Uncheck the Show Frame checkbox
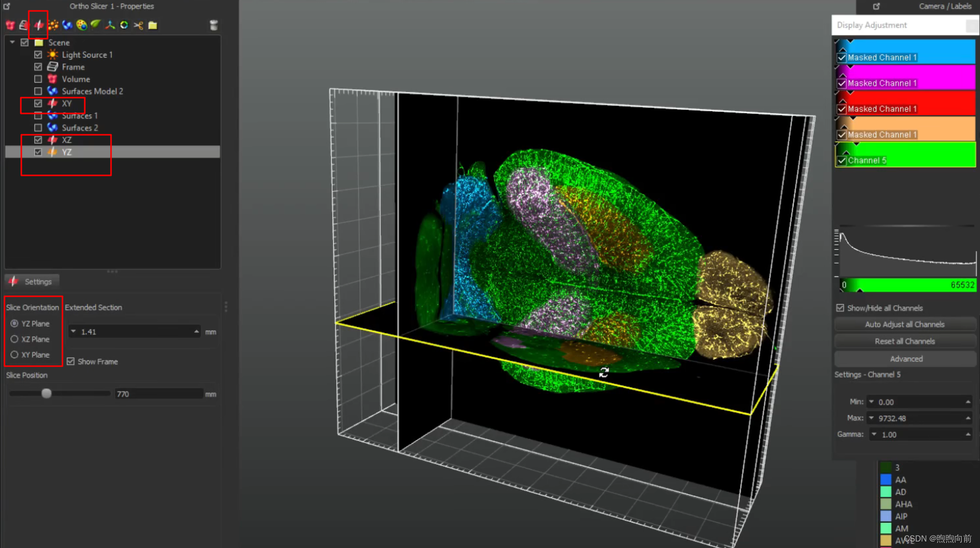The image size is (980, 548). click(x=71, y=361)
